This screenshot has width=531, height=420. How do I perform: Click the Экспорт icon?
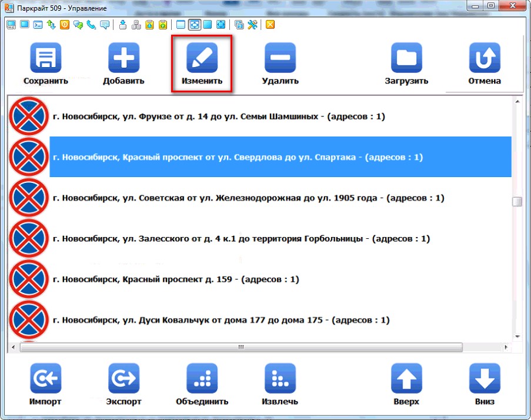[x=123, y=378]
